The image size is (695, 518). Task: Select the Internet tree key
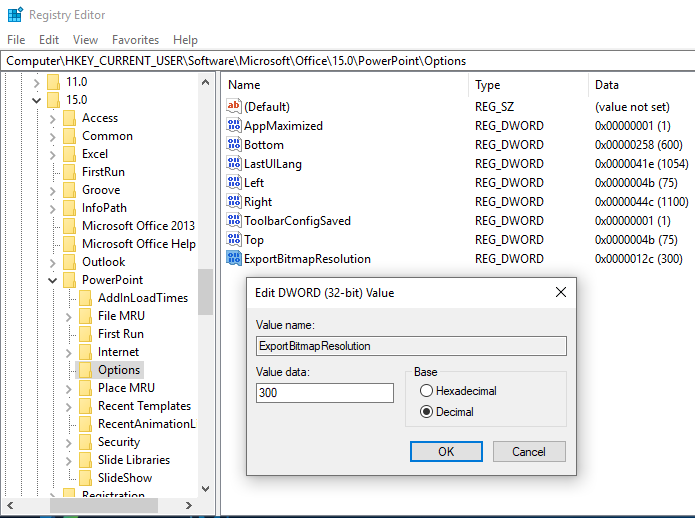click(118, 352)
